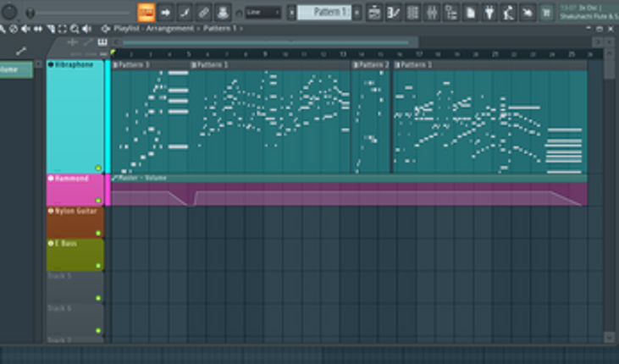This screenshot has height=364, width=619.
Task: Click the Playlist breadcrumb label
Action: pyautogui.click(x=126, y=29)
